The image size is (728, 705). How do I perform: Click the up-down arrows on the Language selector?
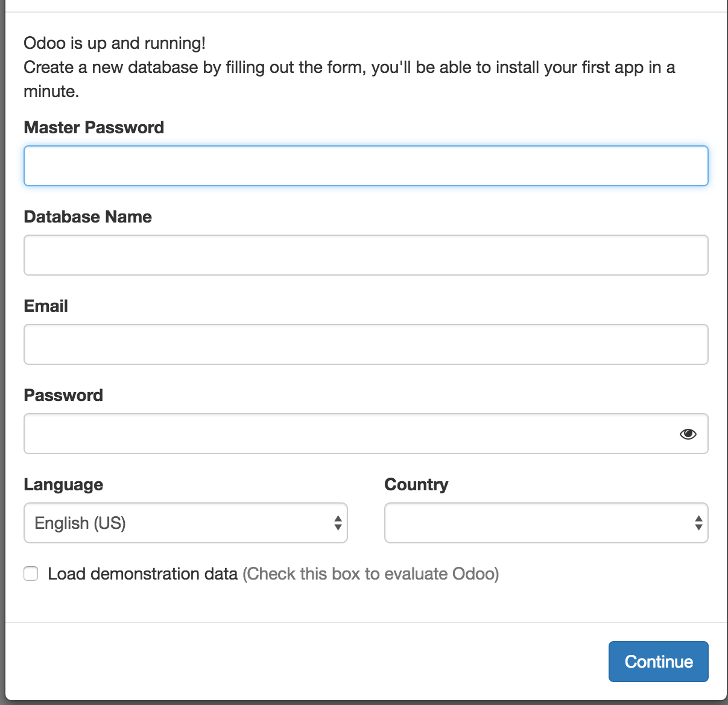coord(338,523)
